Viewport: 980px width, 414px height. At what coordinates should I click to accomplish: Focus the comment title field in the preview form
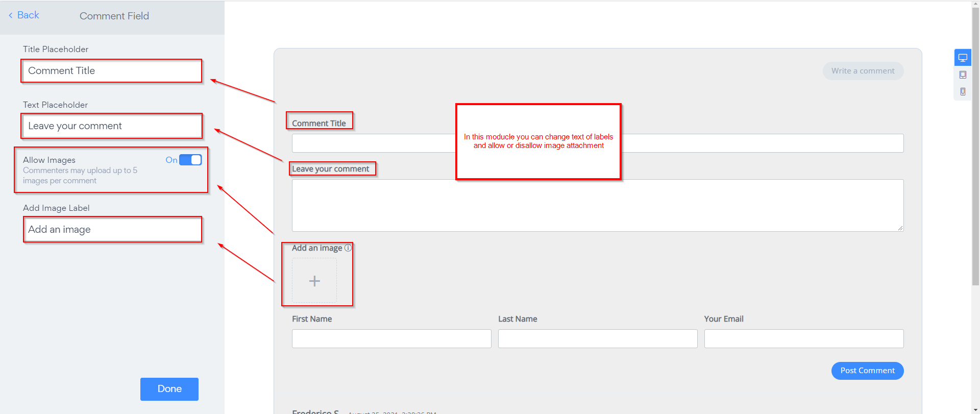coord(598,143)
